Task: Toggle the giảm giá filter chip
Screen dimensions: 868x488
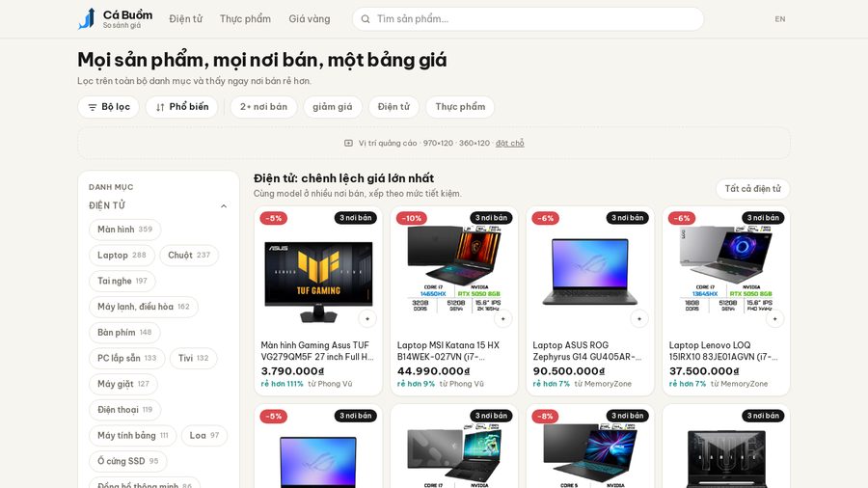Action: click(x=332, y=107)
